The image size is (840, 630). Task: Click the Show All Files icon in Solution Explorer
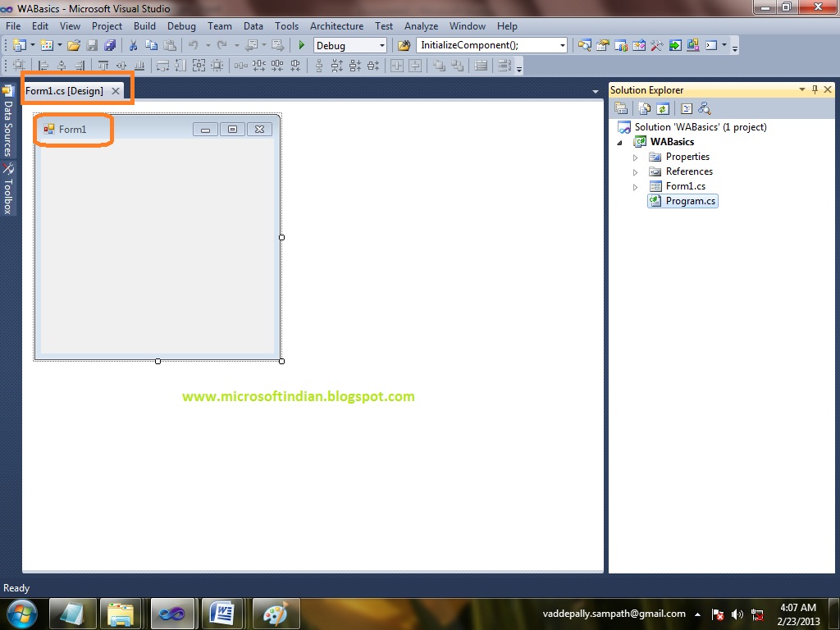coord(644,107)
